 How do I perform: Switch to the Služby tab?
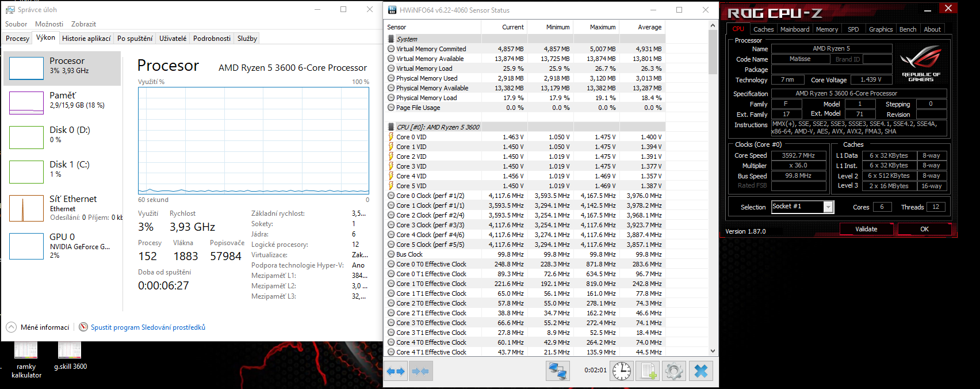click(x=247, y=38)
